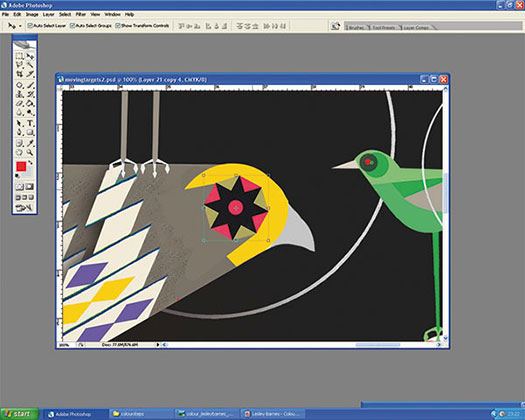Select the Zoom tool

[x=30, y=152]
